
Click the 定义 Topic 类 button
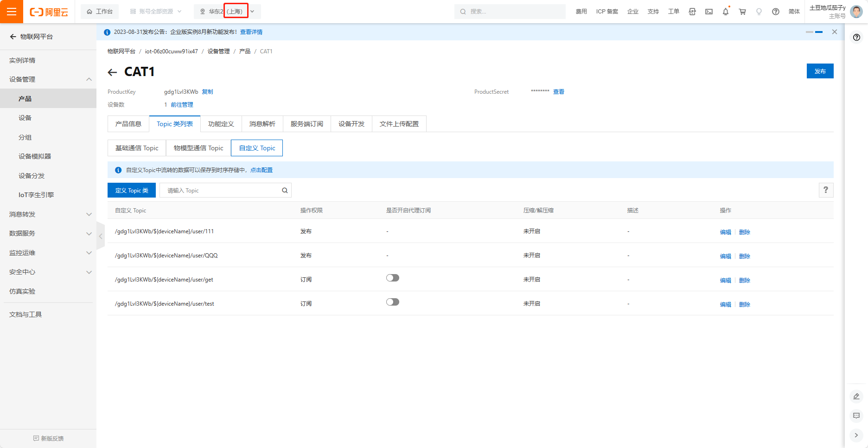132,191
